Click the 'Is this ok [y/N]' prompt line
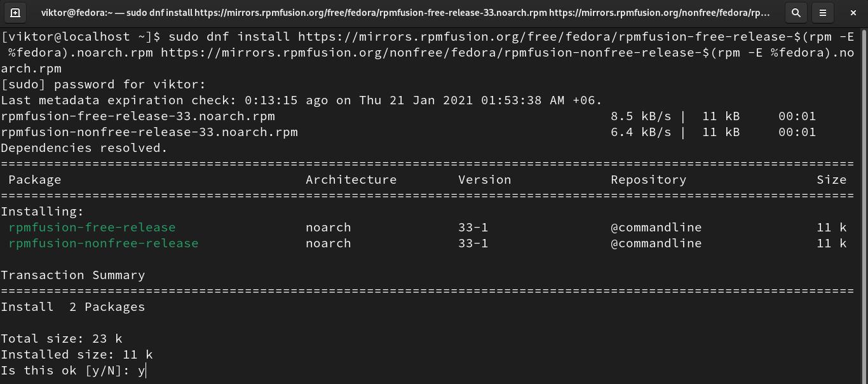This screenshot has width=868, height=384. (x=73, y=371)
